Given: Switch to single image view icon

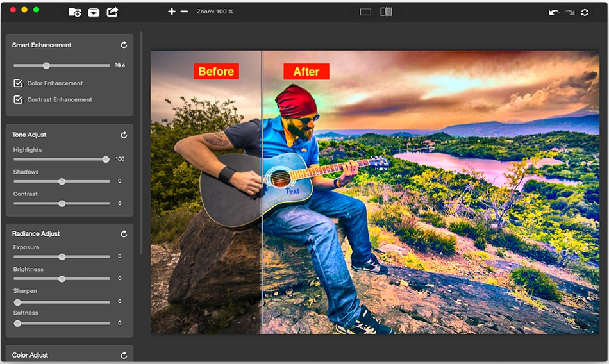Looking at the screenshot, I should click(x=365, y=12).
